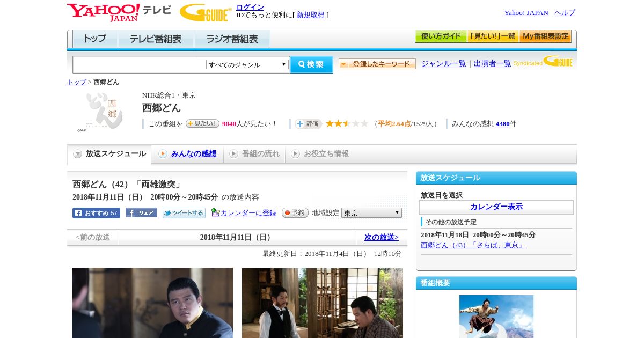Click the カレンダー表示 link
The width and height of the screenshot is (644, 338).
(x=496, y=207)
